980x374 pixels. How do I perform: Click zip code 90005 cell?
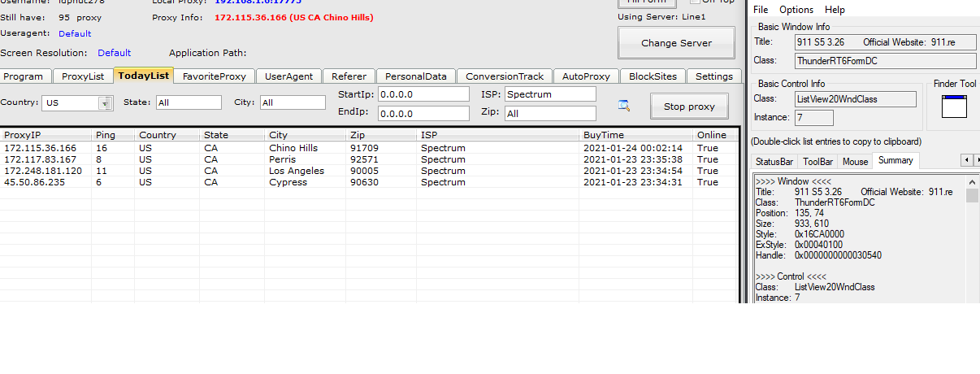point(364,171)
